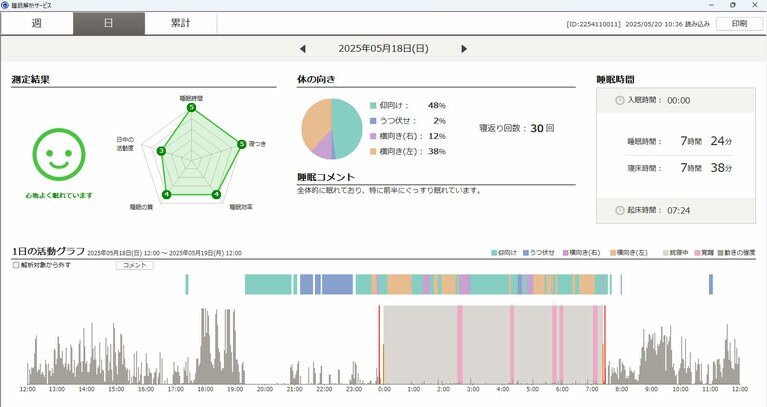Switch to the 週 tab
767x407 pixels.
click(37, 23)
